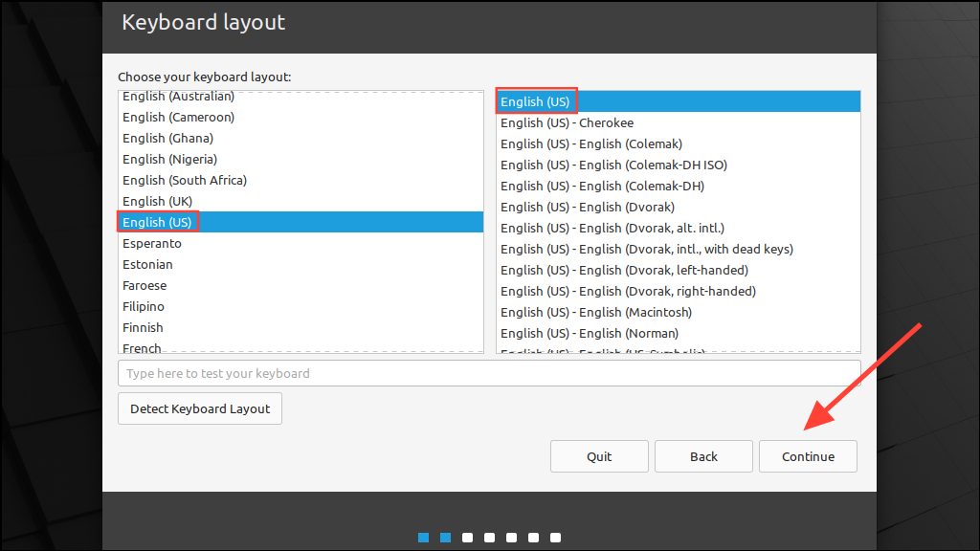
Task: Choose English (US) - English (Dvorak) variant
Action: (x=586, y=207)
